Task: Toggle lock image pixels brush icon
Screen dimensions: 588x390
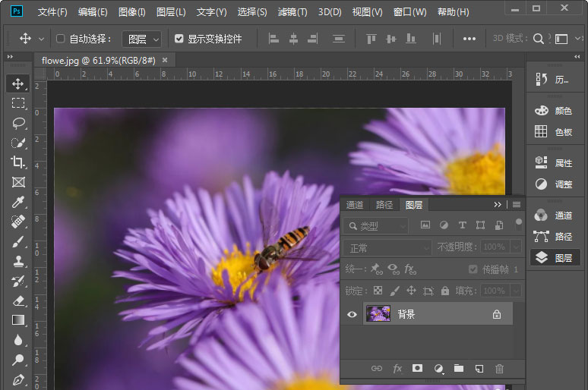Action: click(394, 291)
